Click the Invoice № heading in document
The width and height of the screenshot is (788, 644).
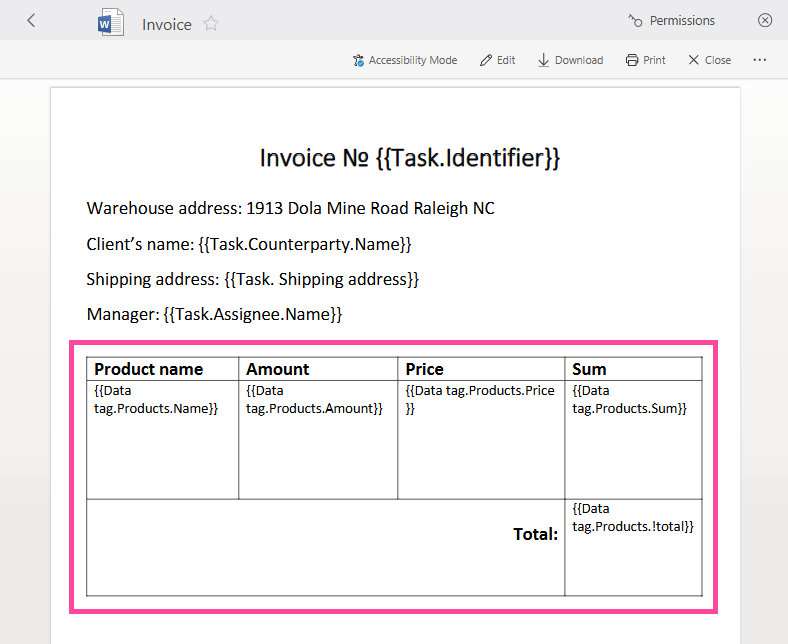coord(409,158)
